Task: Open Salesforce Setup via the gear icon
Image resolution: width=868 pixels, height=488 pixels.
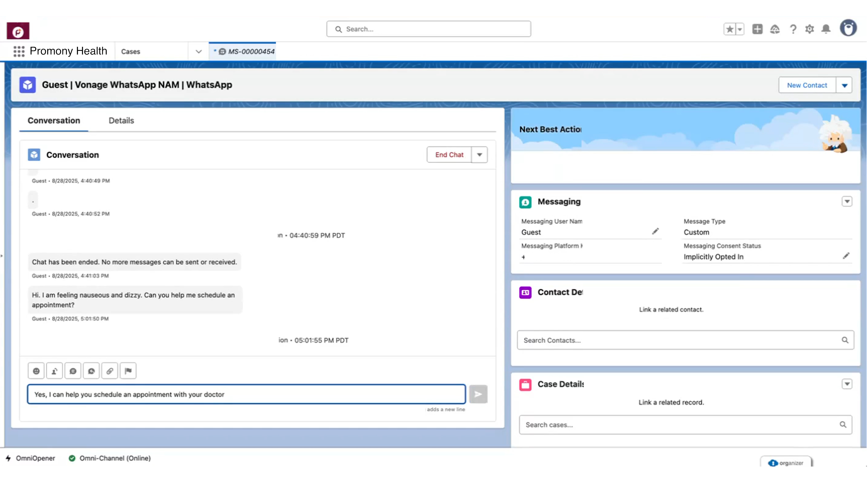Action: 809,29
